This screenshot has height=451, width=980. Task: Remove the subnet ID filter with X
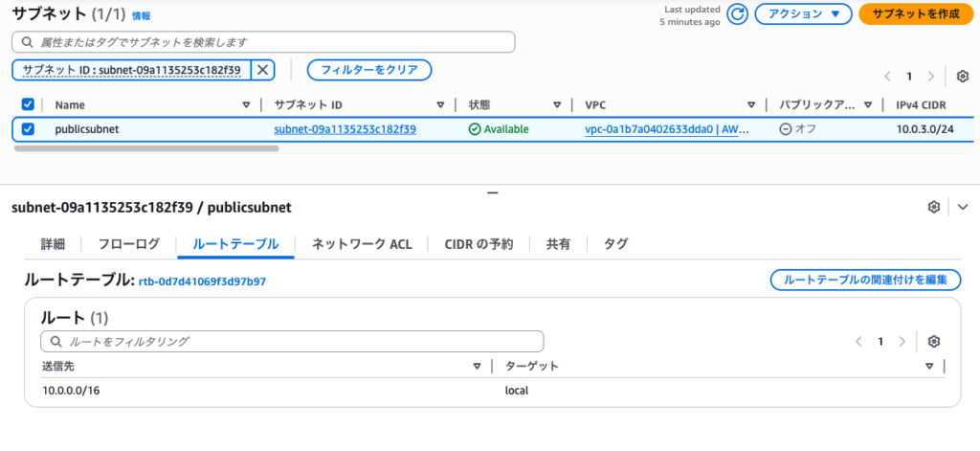263,70
